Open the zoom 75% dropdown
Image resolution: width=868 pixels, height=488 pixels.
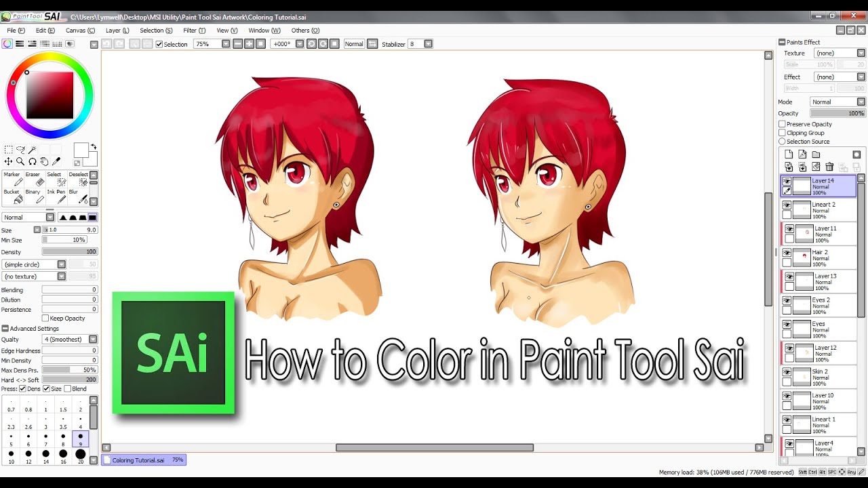[226, 44]
